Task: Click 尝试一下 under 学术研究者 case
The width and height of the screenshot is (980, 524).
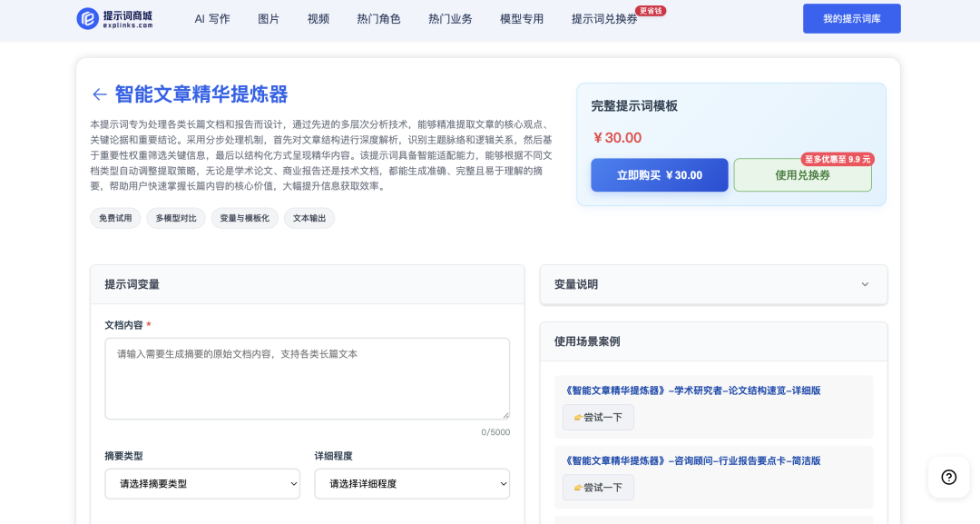Action: (x=598, y=417)
